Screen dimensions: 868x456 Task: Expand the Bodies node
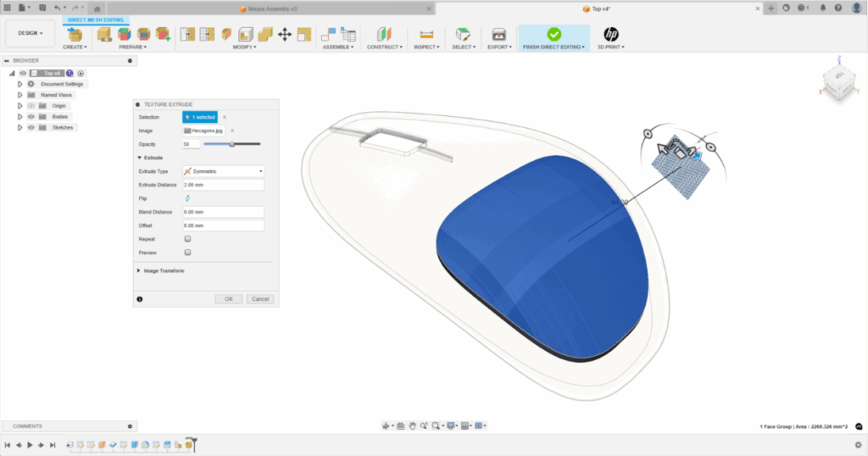pos(20,117)
